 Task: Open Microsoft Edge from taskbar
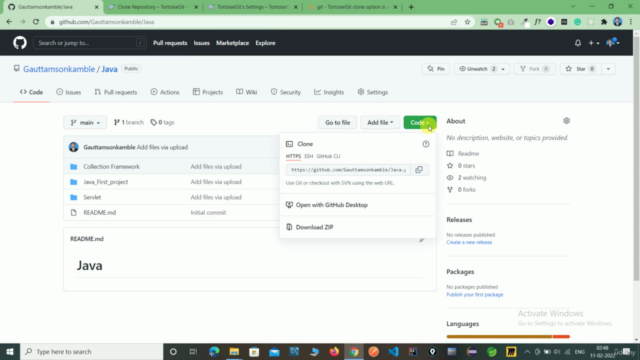(x=214, y=351)
